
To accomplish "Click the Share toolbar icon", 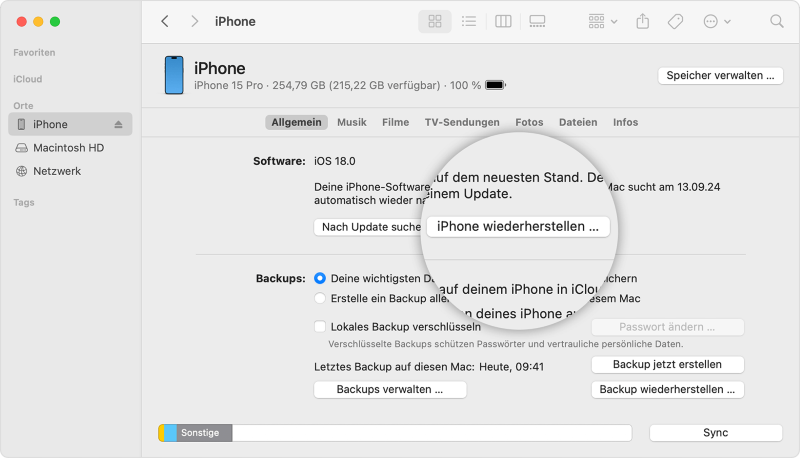I will (643, 21).
